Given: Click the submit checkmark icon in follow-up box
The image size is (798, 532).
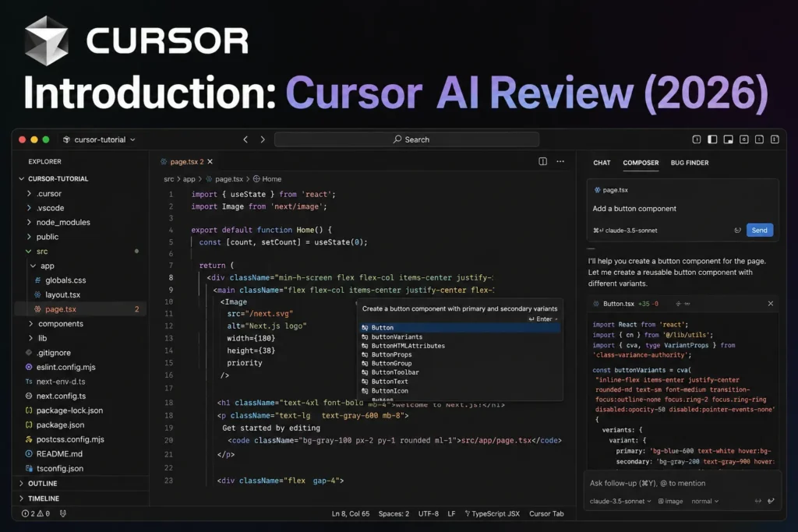Looking at the screenshot, I should (x=771, y=501).
